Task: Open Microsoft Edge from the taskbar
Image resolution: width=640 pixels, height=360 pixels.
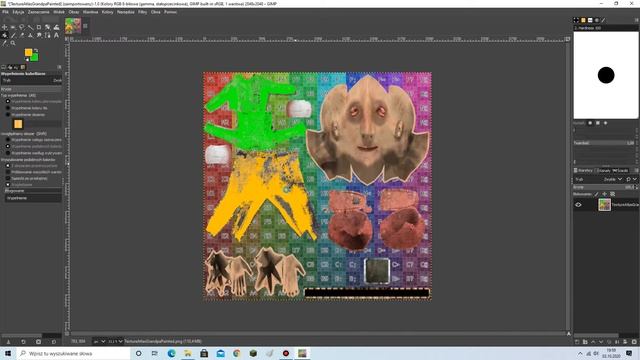Action: click(x=171, y=353)
